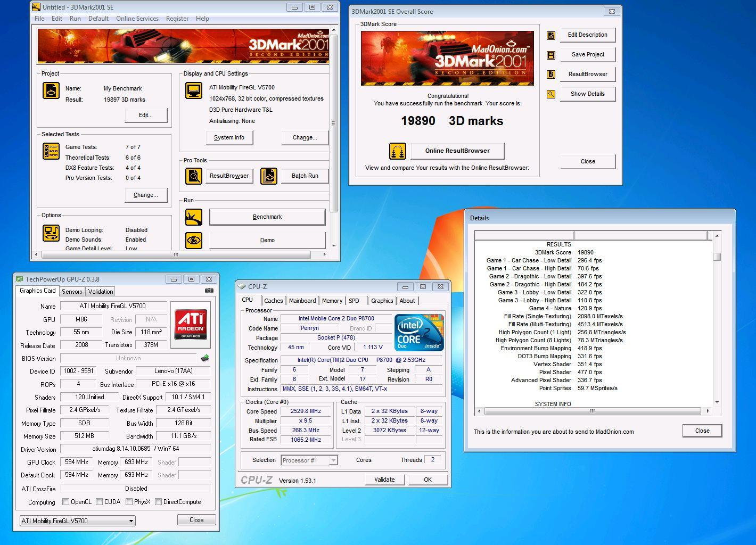
Task: Switch to the Mainboard tab in CPU-Z
Action: (x=302, y=301)
